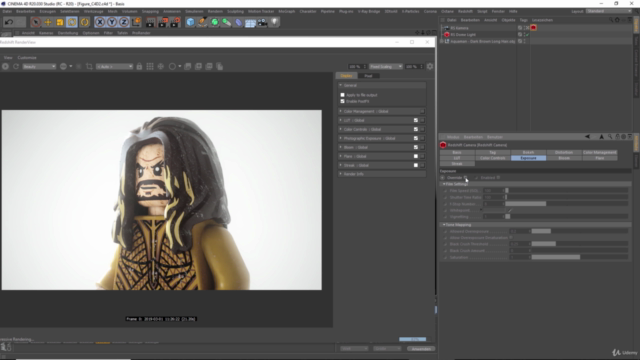Toggle the Y axis lock

pos(112,22)
